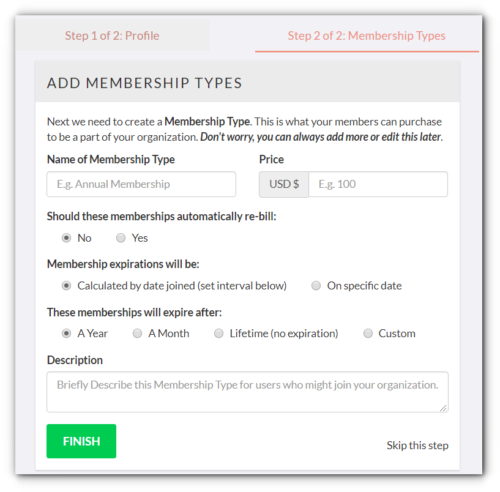
Task: Click the Skip this step link
Action: tap(417, 445)
